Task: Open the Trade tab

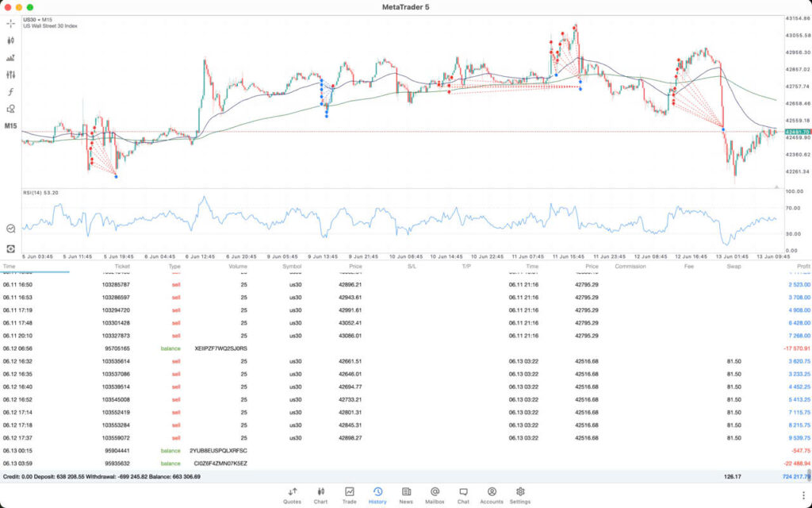Action: click(x=349, y=495)
